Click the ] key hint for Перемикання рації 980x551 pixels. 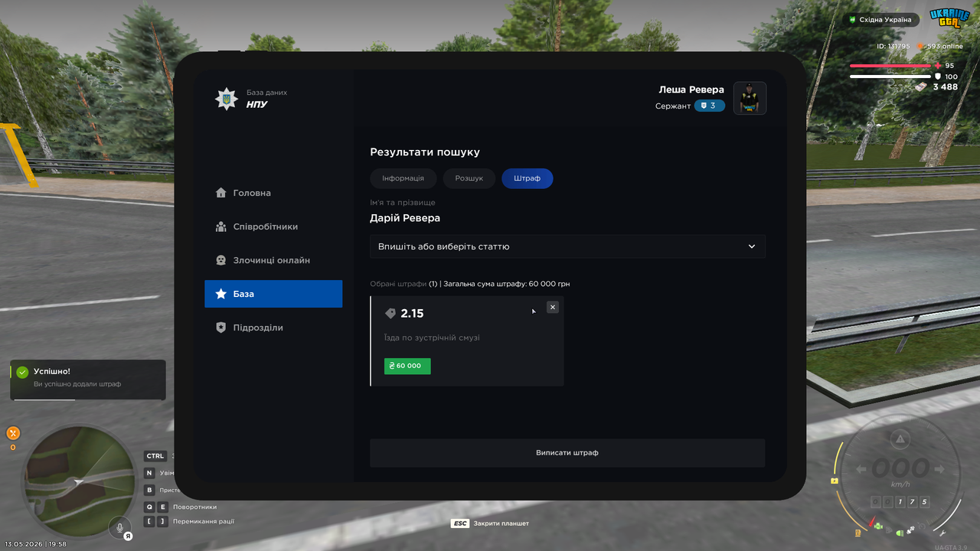[x=163, y=521]
